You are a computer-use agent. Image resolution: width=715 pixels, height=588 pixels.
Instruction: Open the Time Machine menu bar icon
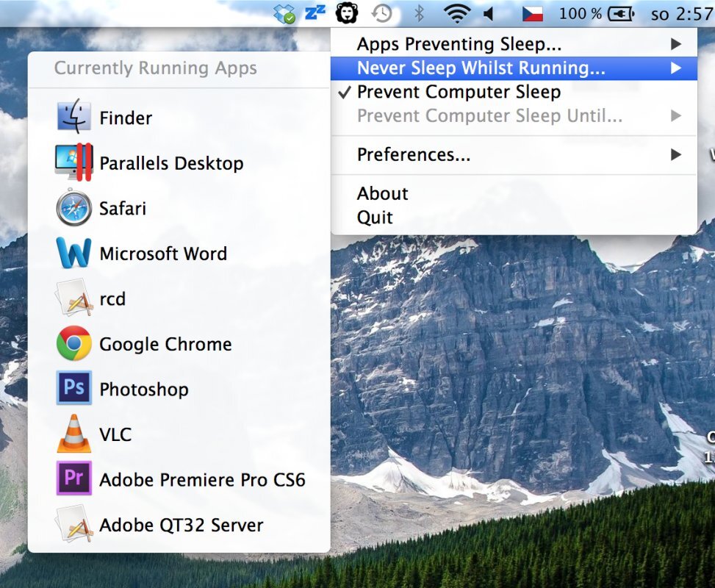381,13
